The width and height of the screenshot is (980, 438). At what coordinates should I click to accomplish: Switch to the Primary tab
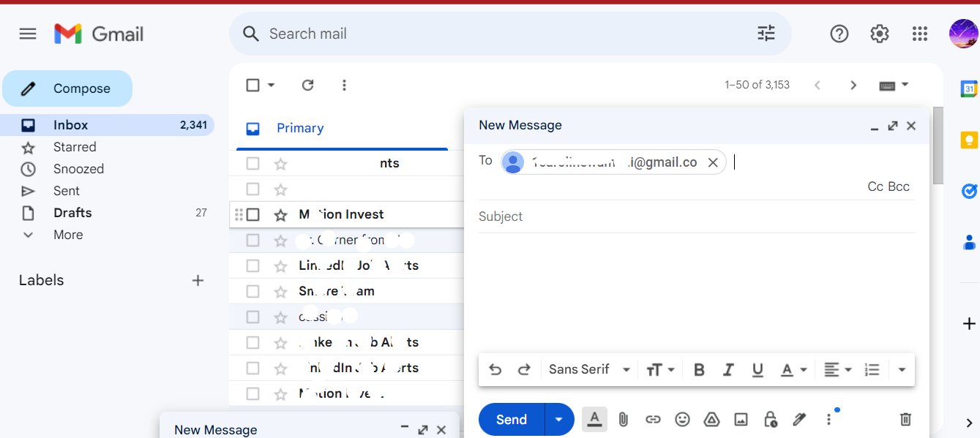300,128
